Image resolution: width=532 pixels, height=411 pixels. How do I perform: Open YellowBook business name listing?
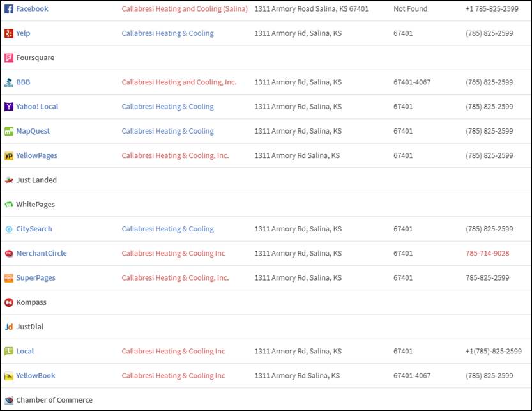tap(173, 376)
